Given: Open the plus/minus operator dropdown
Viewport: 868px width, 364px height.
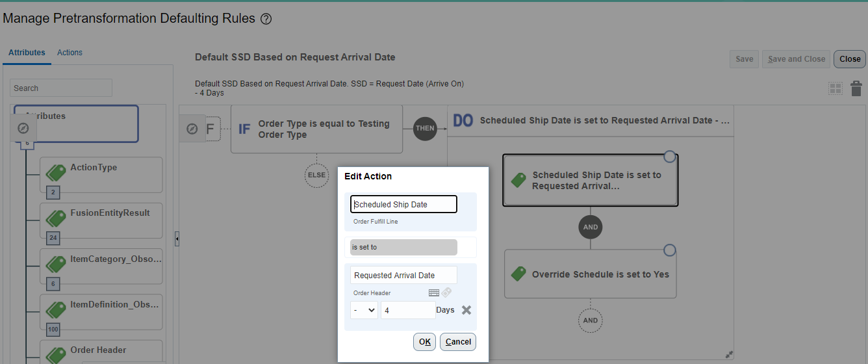Looking at the screenshot, I should click(x=364, y=310).
